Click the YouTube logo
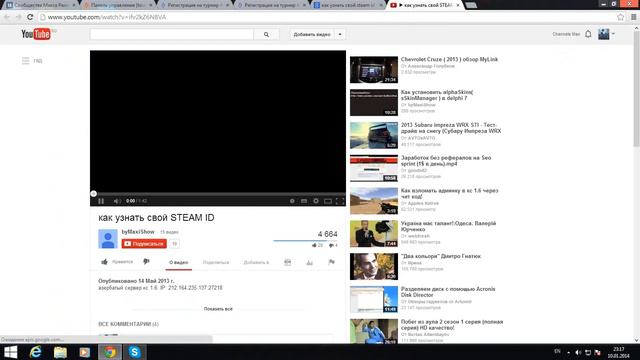Viewport: 640px width, 360px height. pyautogui.click(x=36, y=34)
